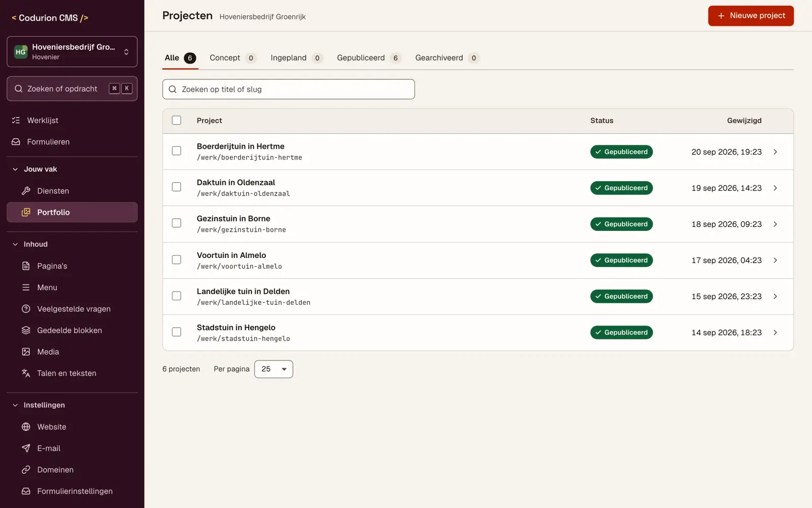
Task: Select the Voortuin in Almelo checkbox
Action: [177, 260]
